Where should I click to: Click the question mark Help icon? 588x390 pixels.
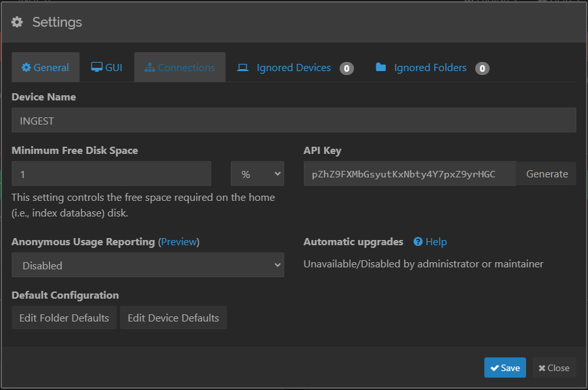418,242
